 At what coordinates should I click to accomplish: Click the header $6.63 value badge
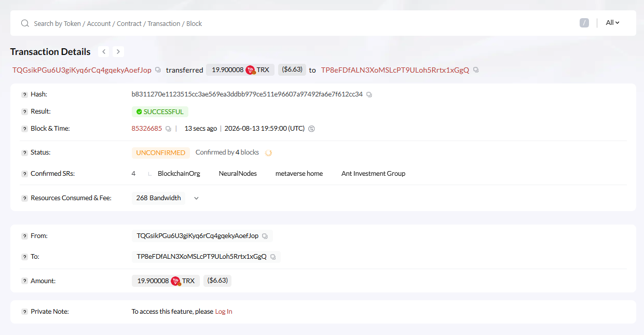click(x=292, y=69)
